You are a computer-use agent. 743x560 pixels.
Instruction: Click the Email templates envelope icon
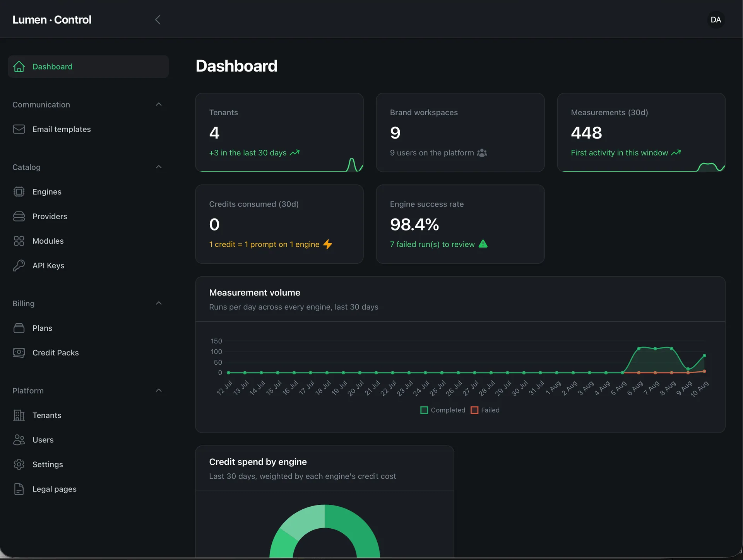[x=19, y=129]
